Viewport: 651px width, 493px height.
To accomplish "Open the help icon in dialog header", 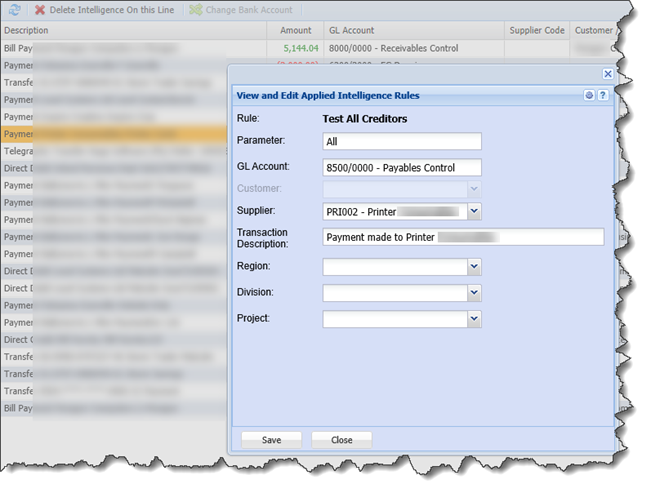I will 603,96.
